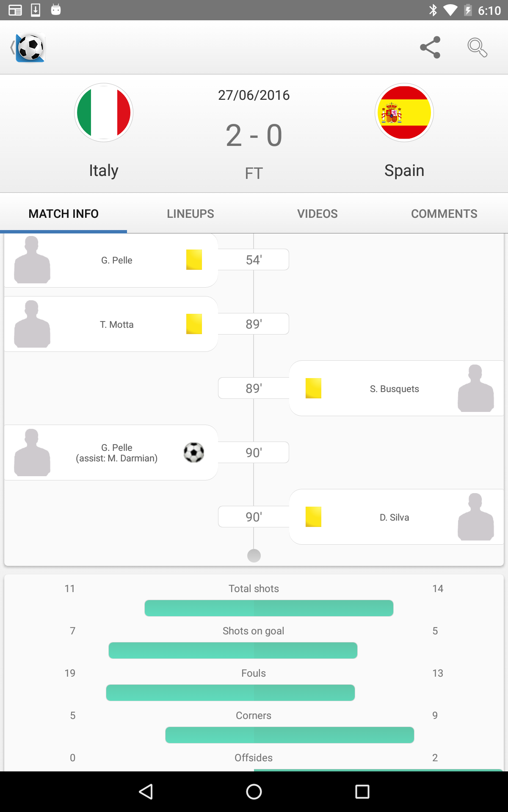Open the search magnifier icon

pyautogui.click(x=477, y=47)
